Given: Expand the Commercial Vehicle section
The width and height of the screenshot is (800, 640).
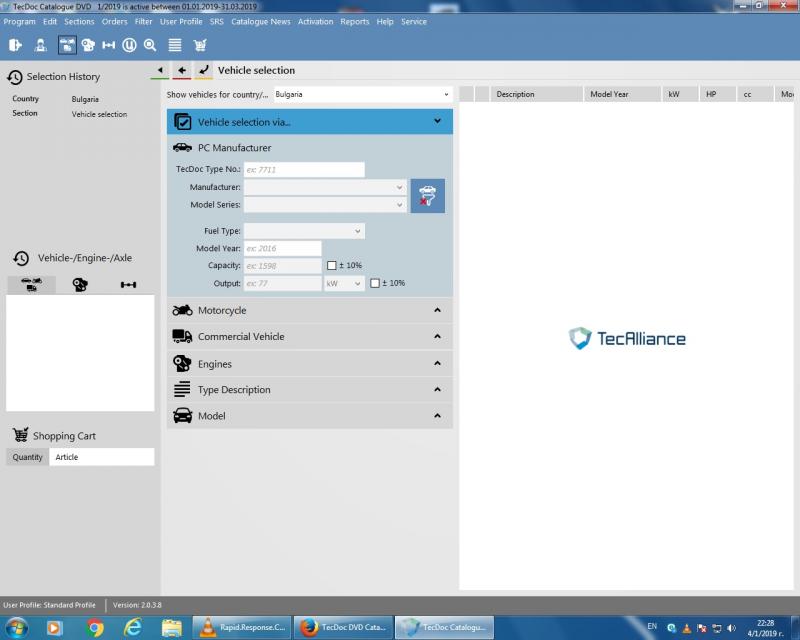Looking at the screenshot, I should point(310,336).
